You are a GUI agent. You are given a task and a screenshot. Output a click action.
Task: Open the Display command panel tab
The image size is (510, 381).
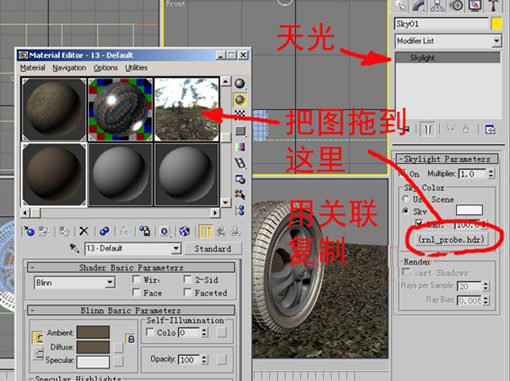475,6
